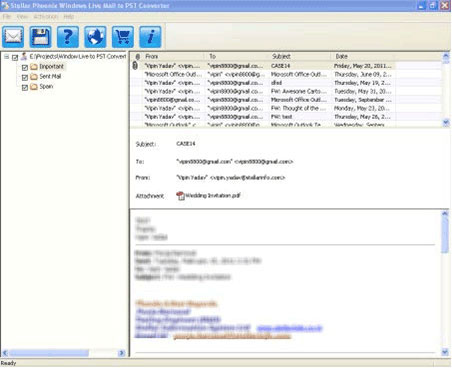Select the root E:/Projects mailbox node
The width and height of the screenshot is (452, 368).
coord(78,56)
